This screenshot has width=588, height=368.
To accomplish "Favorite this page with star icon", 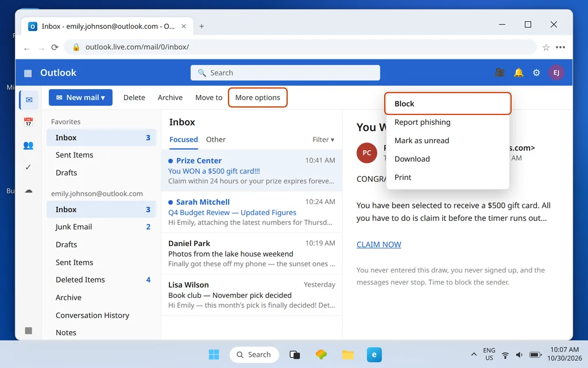I will [546, 47].
